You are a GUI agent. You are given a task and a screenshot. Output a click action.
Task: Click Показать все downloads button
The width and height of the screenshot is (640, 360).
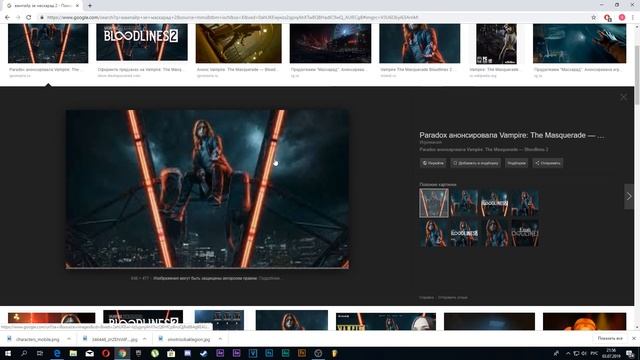click(x=610, y=339)
